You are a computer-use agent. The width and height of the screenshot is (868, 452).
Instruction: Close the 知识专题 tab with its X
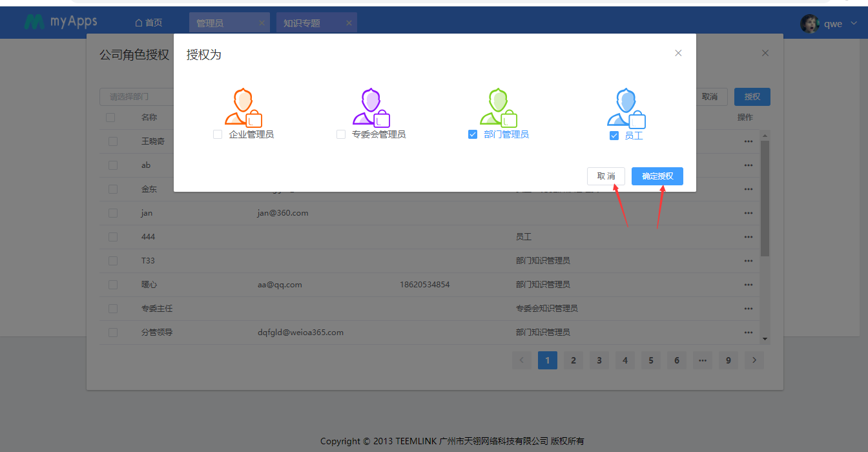349,23
